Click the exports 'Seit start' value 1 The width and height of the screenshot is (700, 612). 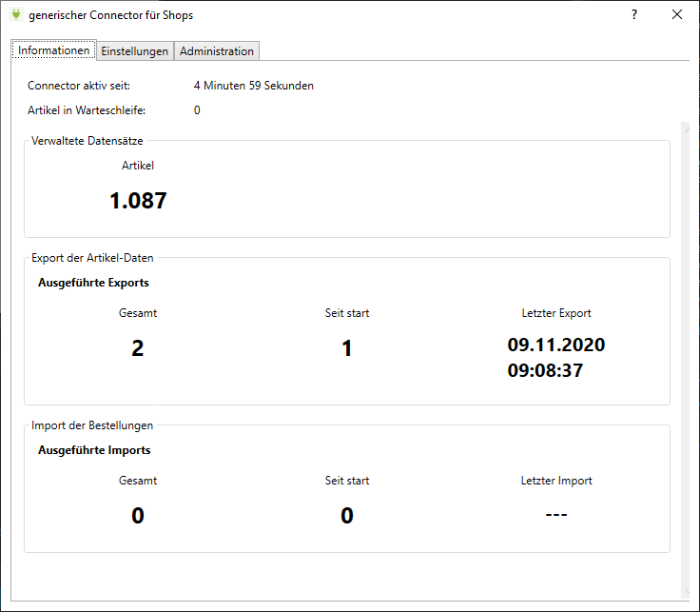[x=347, y=348]
